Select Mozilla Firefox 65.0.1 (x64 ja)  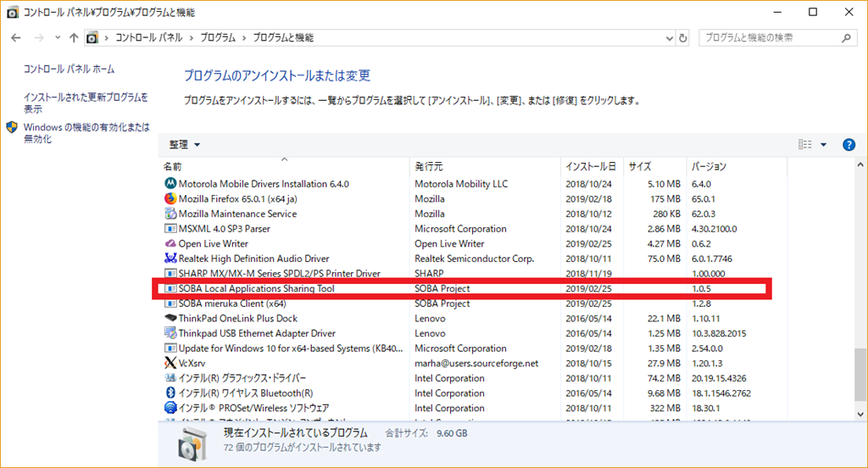coord(238,198)
